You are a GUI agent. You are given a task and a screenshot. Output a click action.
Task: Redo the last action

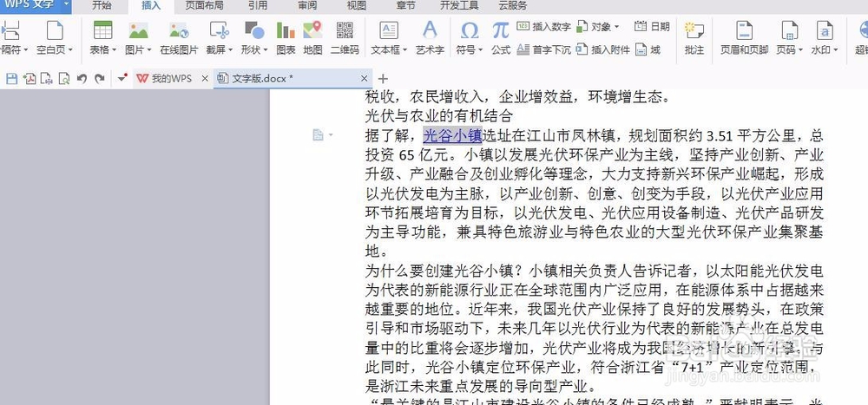(100, 79)
